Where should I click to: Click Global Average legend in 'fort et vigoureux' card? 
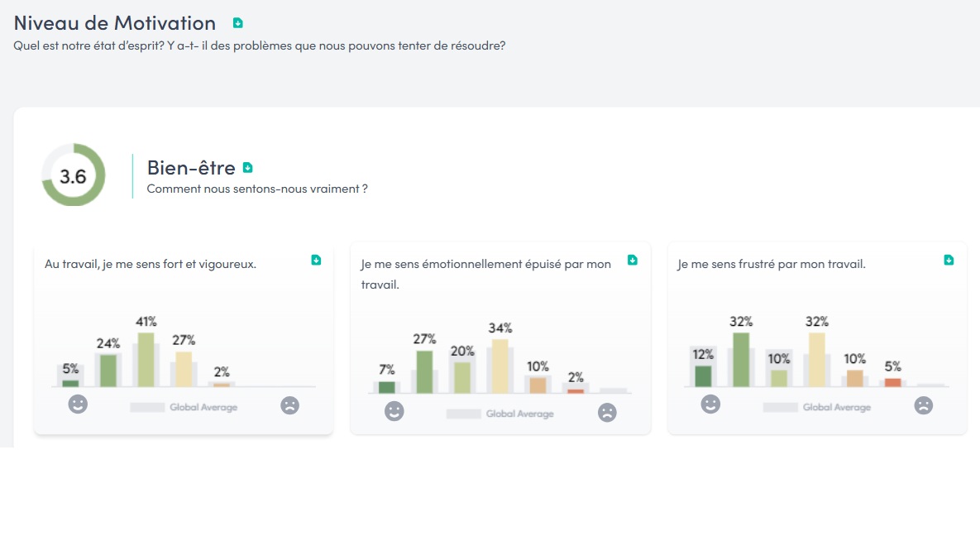point(184,407)
